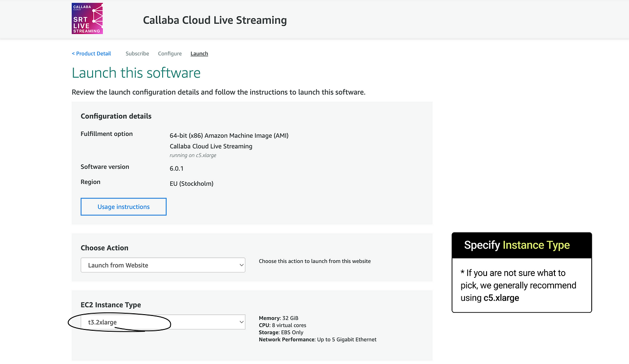The height and width of the screenshot is (364, 629).
Task: Click 'Choose this action to launch from this website'
Action: pyautogui.click(x=315, y=261)
